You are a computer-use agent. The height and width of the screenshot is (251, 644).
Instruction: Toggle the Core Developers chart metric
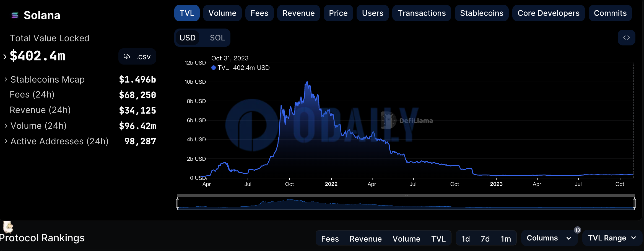pos(549,13)
